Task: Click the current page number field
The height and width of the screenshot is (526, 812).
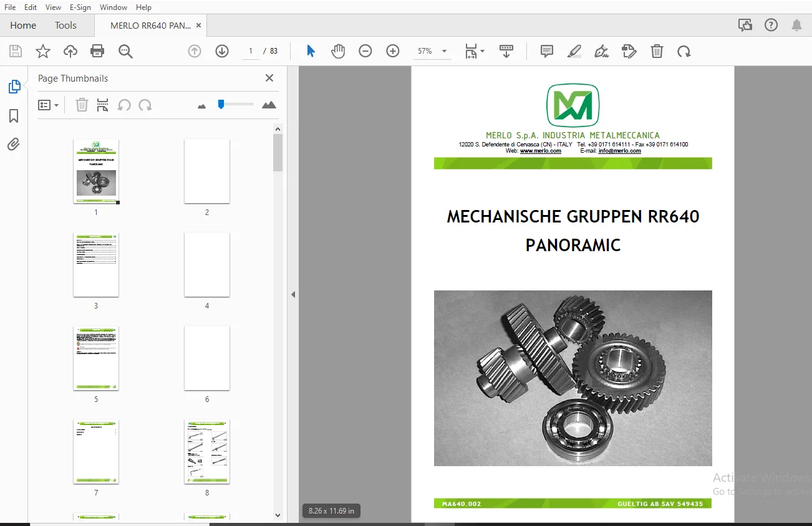Action: click(250, 51)
